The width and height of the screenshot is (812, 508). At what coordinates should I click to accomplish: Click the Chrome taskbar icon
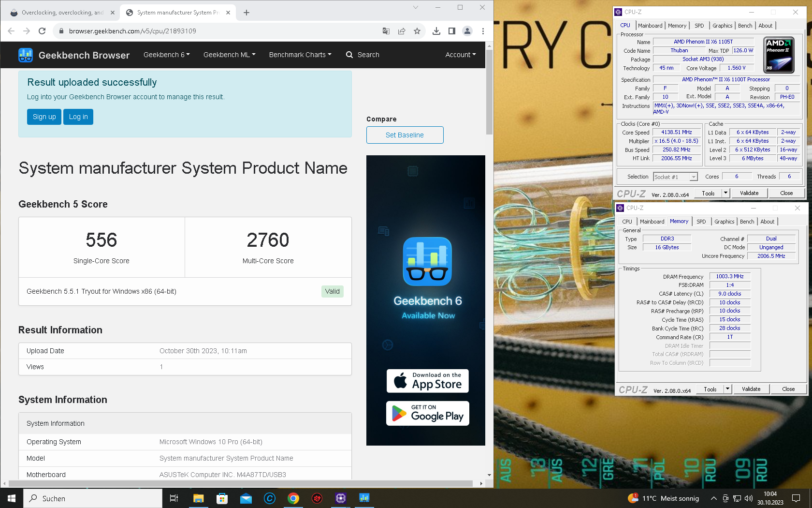coord(293,498)
